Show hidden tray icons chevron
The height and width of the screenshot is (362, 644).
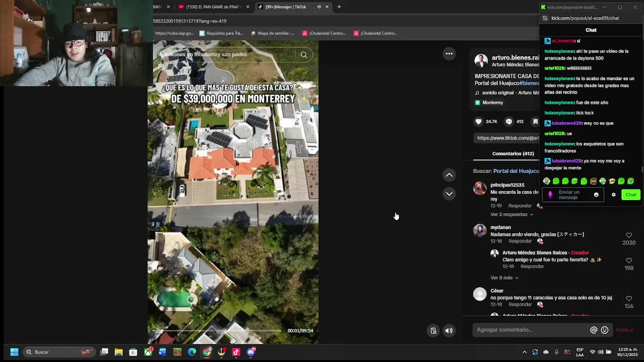coord(524,352)
